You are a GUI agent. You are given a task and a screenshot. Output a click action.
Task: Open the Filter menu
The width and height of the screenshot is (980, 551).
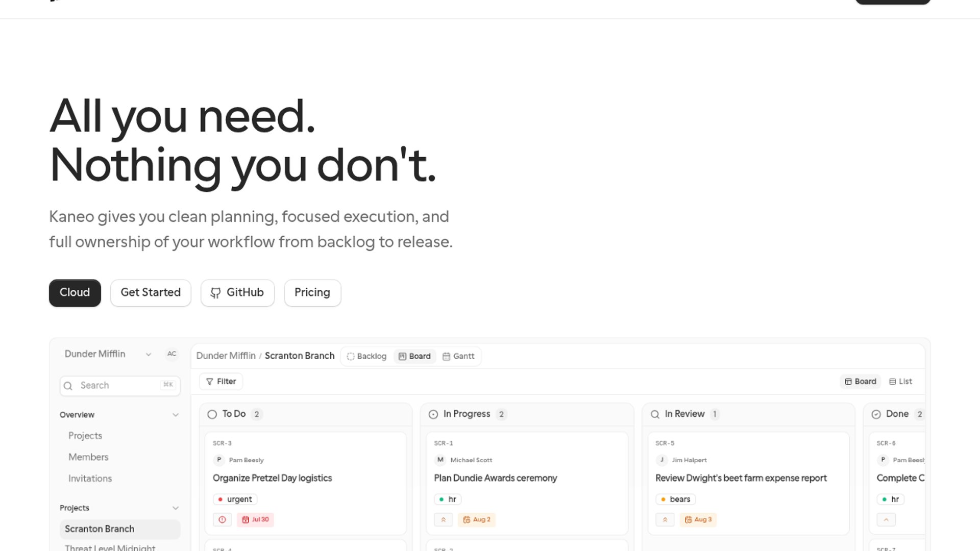(221, 382)
